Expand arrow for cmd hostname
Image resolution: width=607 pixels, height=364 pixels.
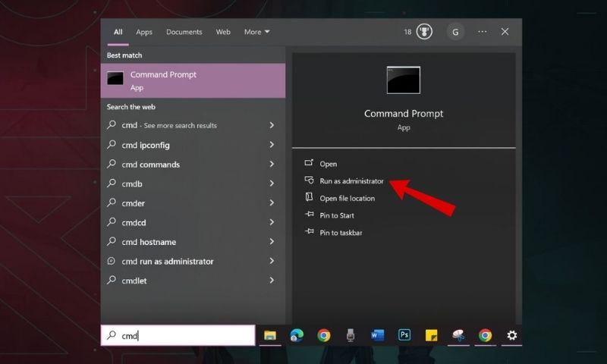(272, 241)
